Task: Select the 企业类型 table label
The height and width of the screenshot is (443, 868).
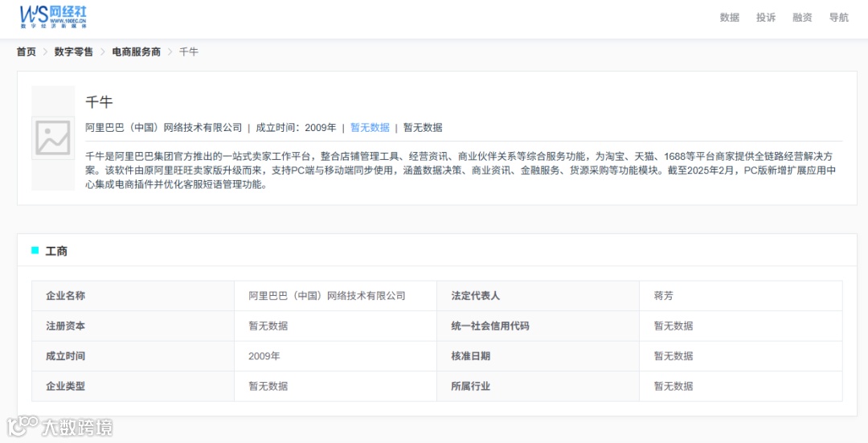Action: click(65, 386)
